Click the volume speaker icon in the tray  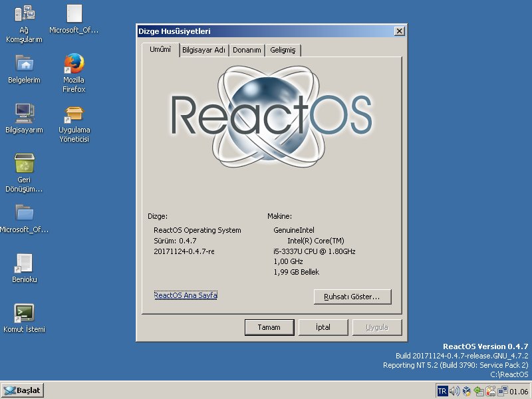(455, 391)
